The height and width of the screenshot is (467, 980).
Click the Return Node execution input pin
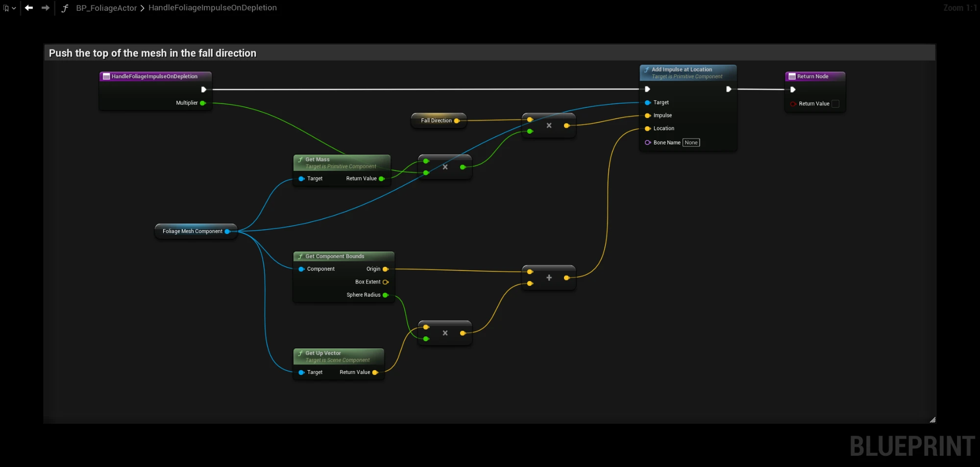(x=792, y=90)
